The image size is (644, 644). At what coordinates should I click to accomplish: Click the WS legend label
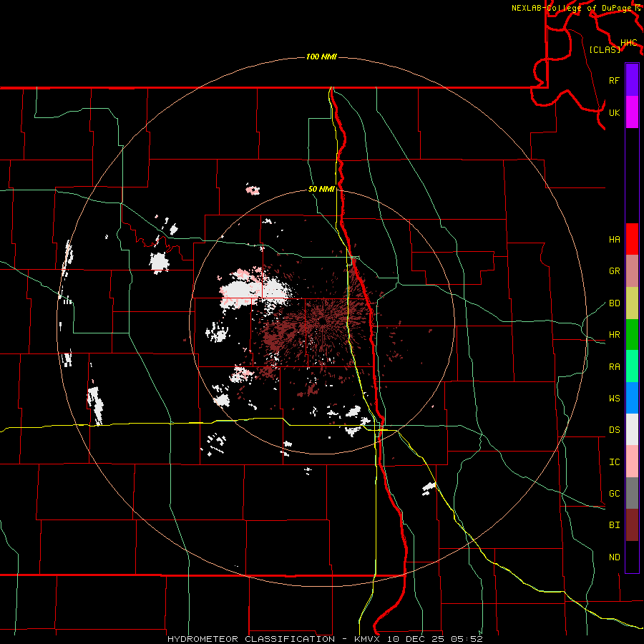pyautogui.click(x=614, y=399)
